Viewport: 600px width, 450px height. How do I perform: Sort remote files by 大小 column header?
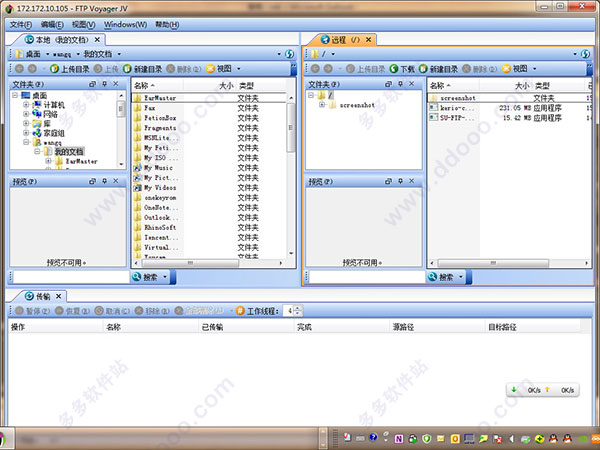(x=504, y=85)
